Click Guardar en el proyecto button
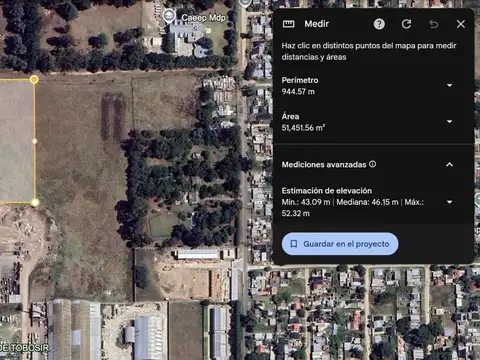 (x=340, y=244)
